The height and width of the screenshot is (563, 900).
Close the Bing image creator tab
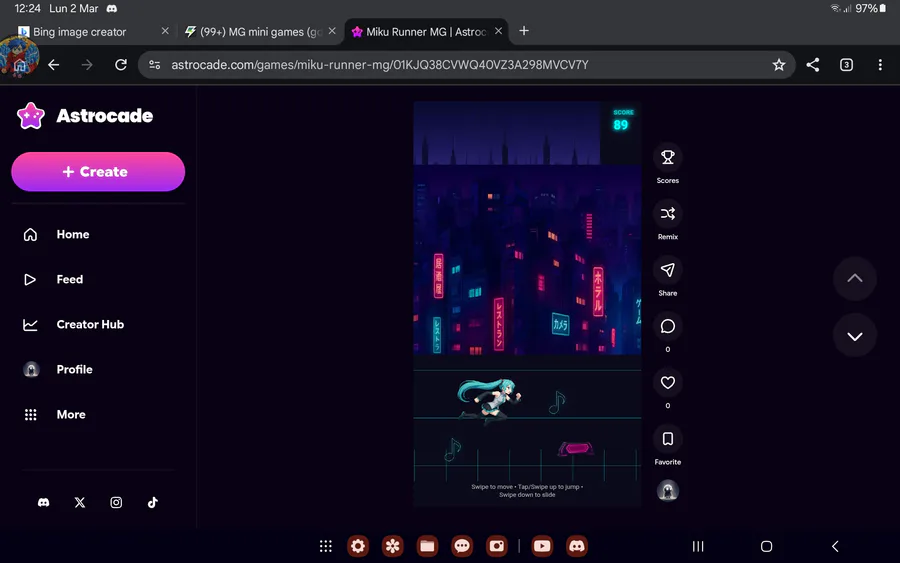pos(165,31)
